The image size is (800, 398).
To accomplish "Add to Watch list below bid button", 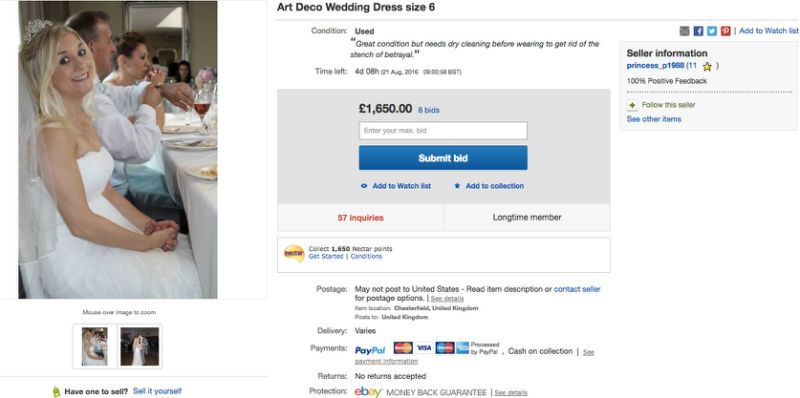I will pos(396,186).
